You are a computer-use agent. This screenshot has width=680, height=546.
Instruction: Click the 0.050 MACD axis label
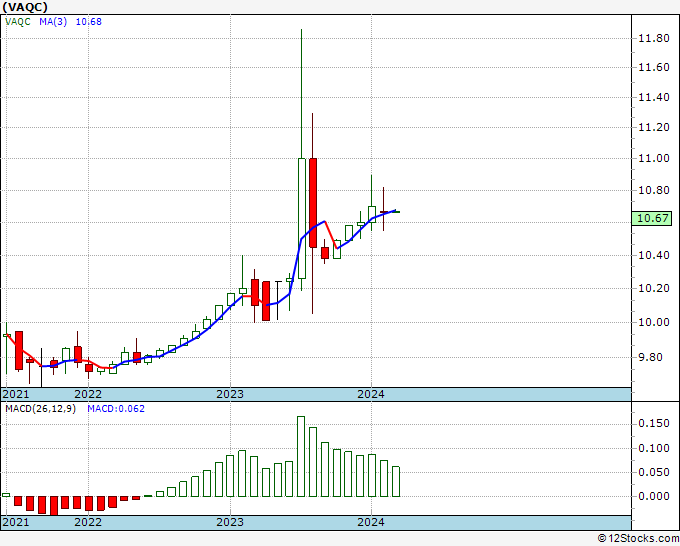pos(654,472)
